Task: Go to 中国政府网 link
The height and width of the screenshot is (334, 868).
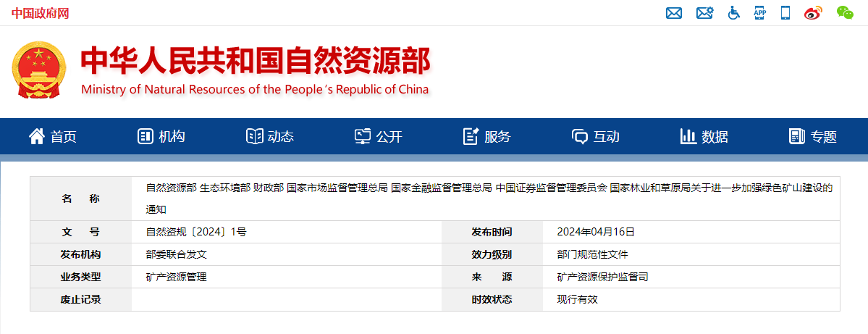Action: point(40,13)
